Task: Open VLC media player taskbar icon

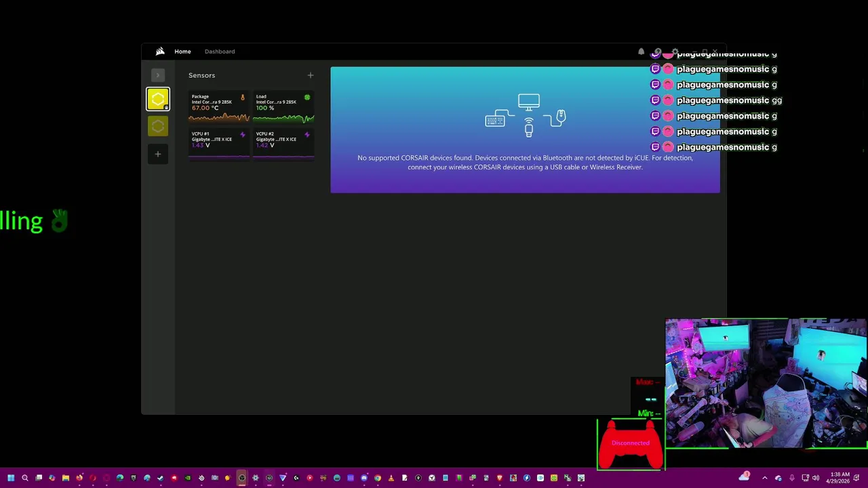Action: click(391, 478)
